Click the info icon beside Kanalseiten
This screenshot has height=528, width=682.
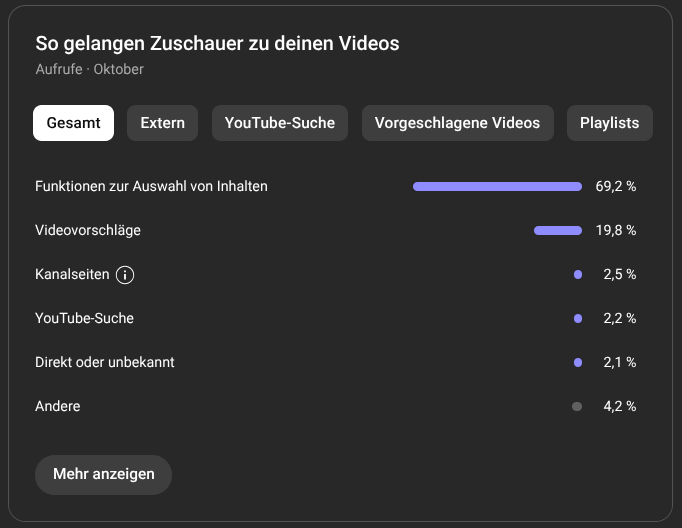tap(125, 275)
